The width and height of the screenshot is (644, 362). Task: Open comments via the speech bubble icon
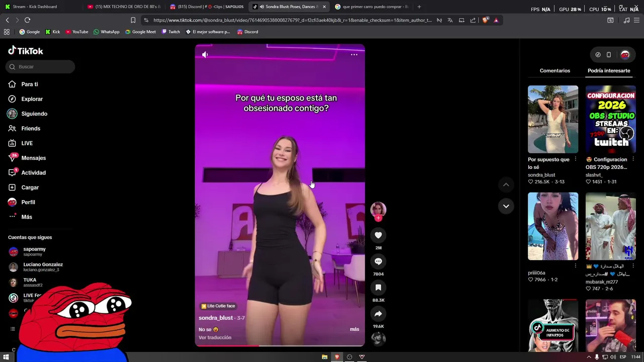(x=378, y=261)
